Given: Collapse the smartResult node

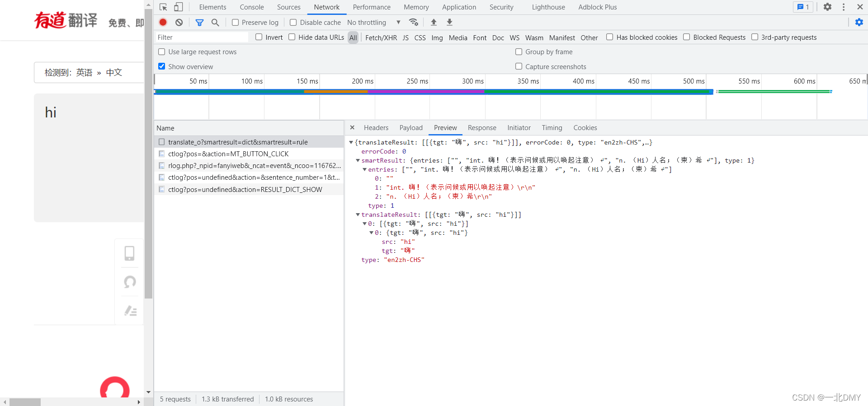Looking at the screenshot, I should click(x=358, y=160).
